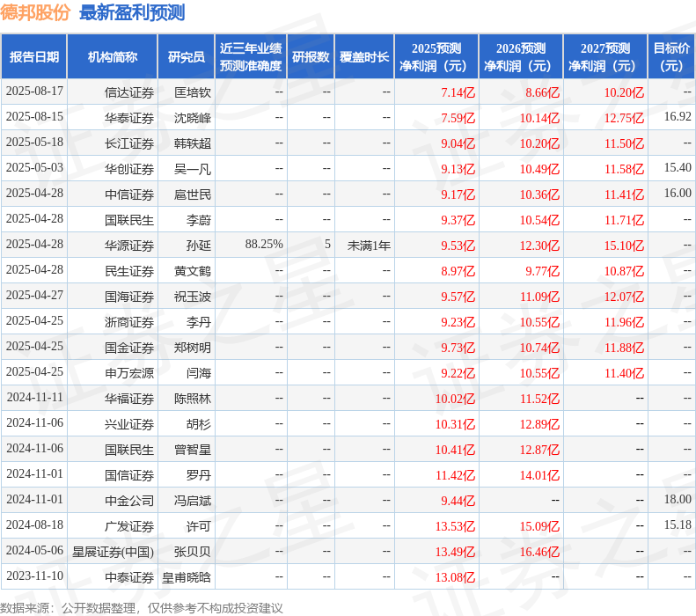This screenshot has width=696, height=616.
Task: Select analyst 皇甫晓晗
Action: [187, 577]
